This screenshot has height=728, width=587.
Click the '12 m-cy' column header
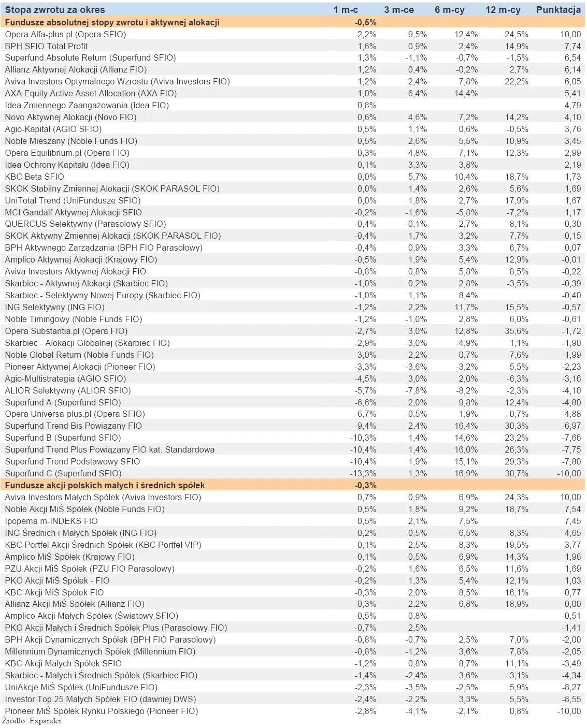pos(503,10)
